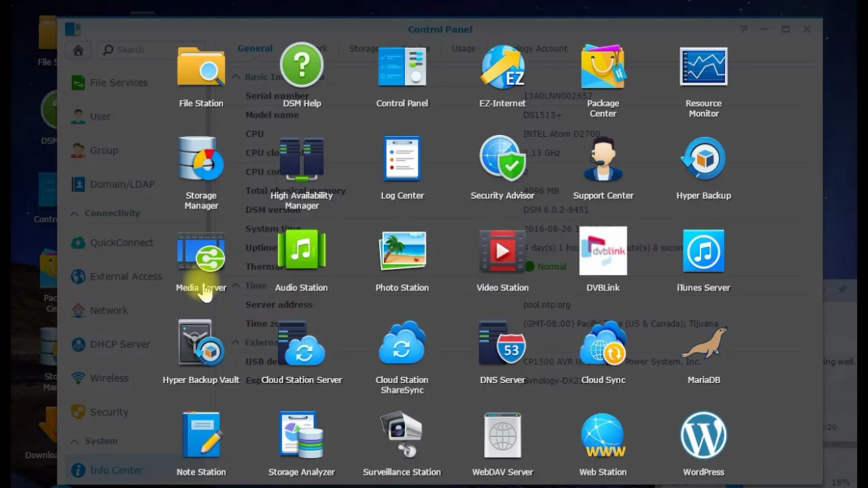868x488 pixels.
Task: Launch Video Station
Action: (x=502, y=251)
